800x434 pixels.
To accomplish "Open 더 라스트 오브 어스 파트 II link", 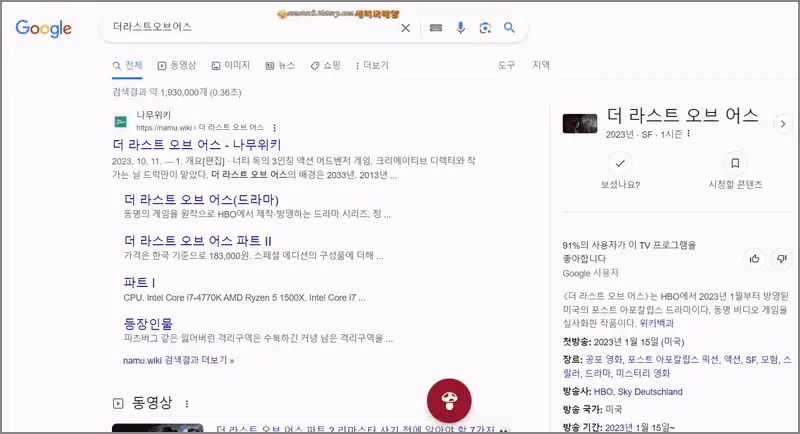I will pyautogui.click(x=197, y=241).
